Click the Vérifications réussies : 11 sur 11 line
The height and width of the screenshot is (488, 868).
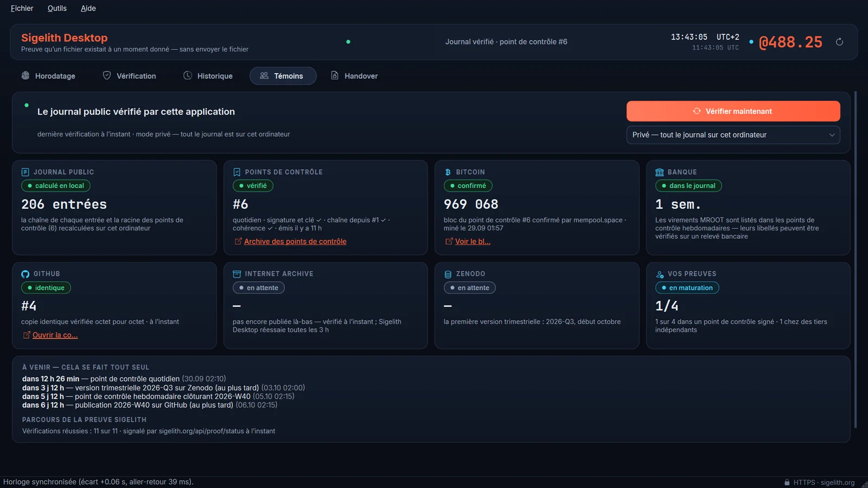(x=149, y=431)
